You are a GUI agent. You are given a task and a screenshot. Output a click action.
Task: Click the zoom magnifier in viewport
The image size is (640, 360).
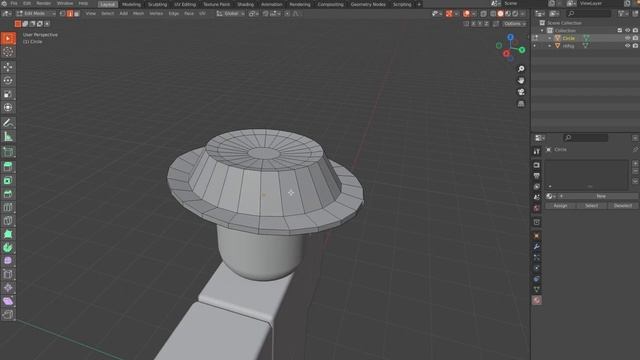pos(521,69)
